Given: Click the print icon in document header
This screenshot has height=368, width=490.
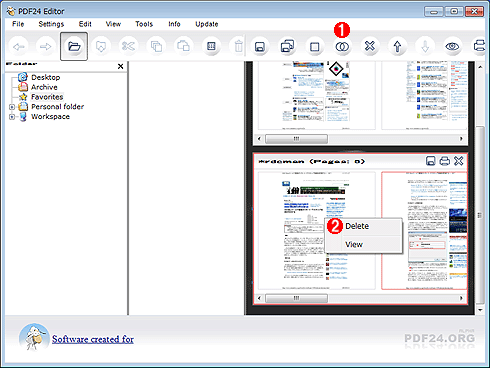Looking at the screenshot, I should (444, 161).
